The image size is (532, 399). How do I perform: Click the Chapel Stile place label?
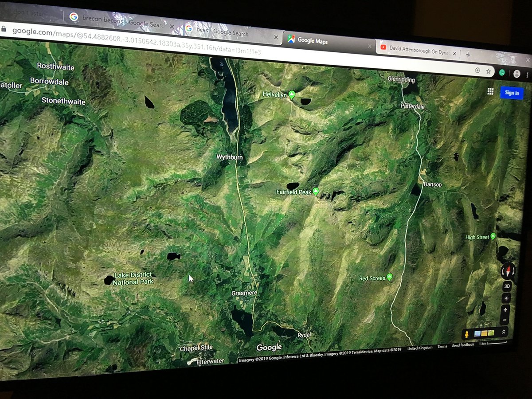point(196,348)
